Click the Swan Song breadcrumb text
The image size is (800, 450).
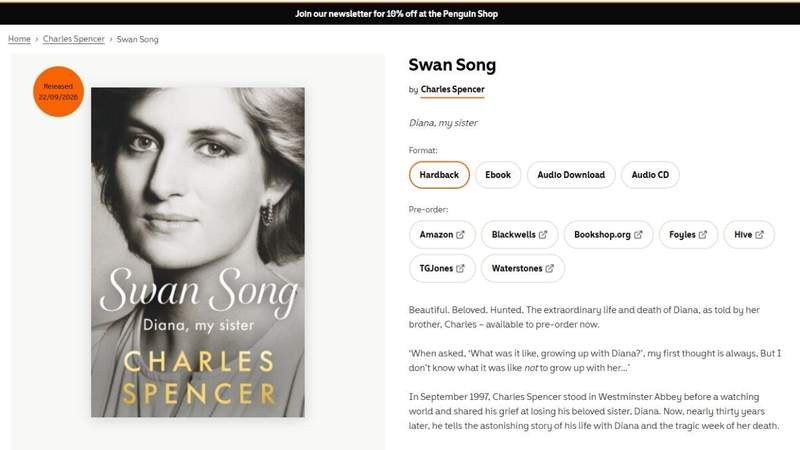point(138,39)
